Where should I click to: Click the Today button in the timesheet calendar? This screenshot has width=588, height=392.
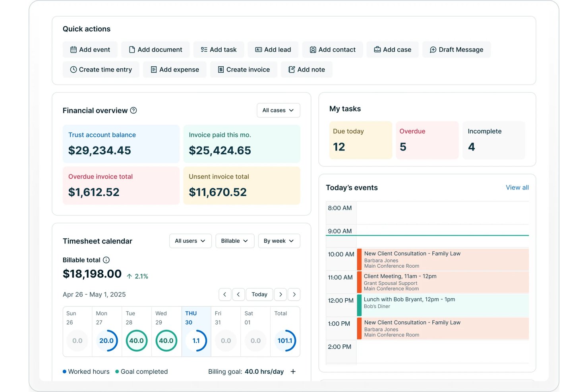[259, 294]
